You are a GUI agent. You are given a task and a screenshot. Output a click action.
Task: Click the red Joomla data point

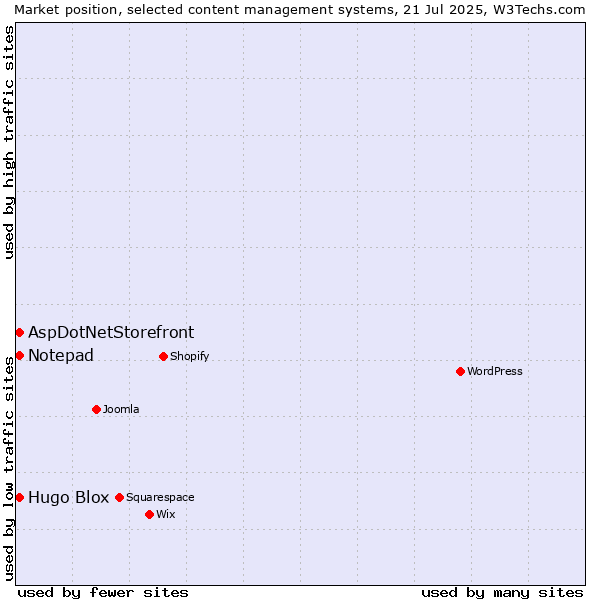pos(96,409)
